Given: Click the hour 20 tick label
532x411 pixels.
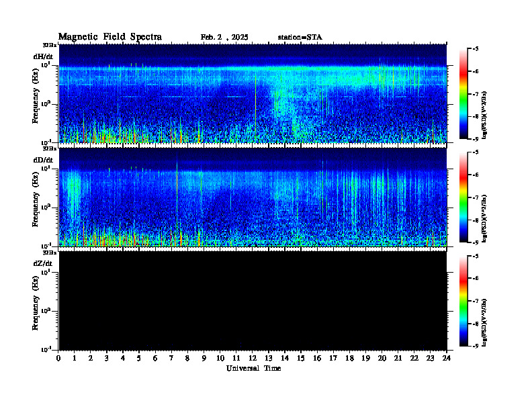Looking at the screenshot, I should coord(382,359).
